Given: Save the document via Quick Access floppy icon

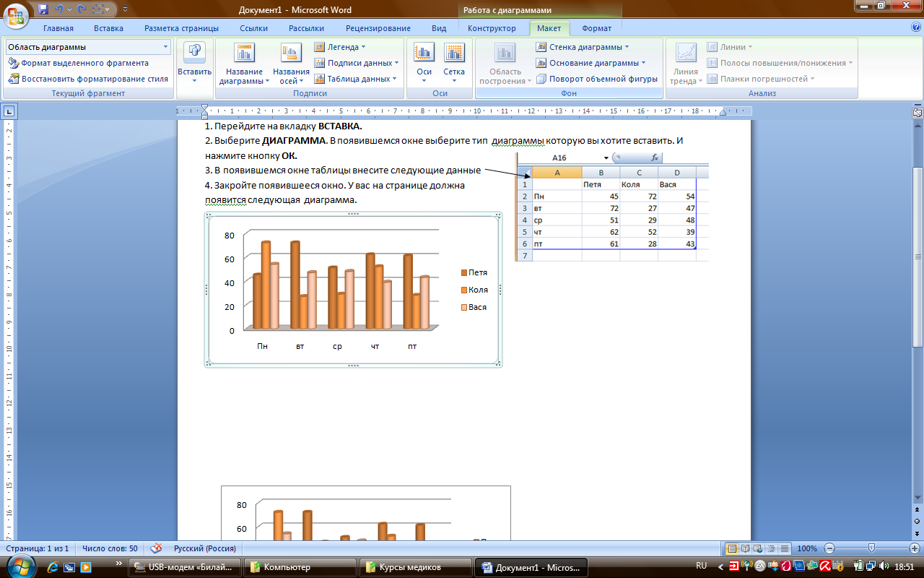Looking at the screenshot, I should click(43, 9).
